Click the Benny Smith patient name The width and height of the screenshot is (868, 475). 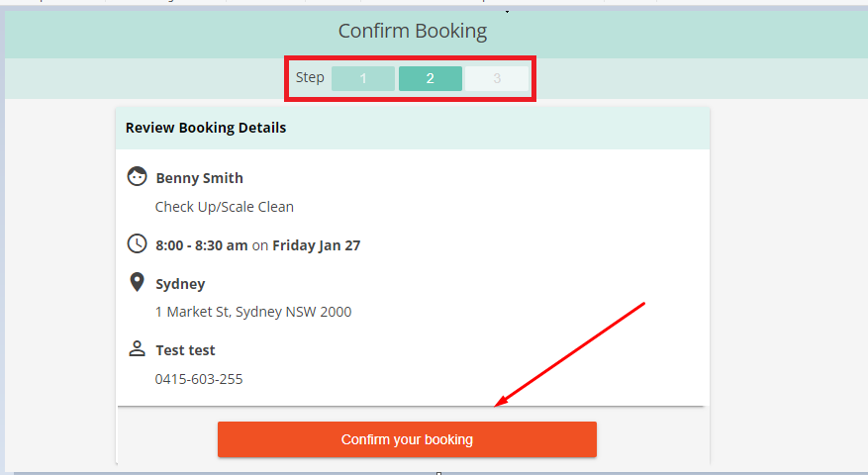[199, 178]
